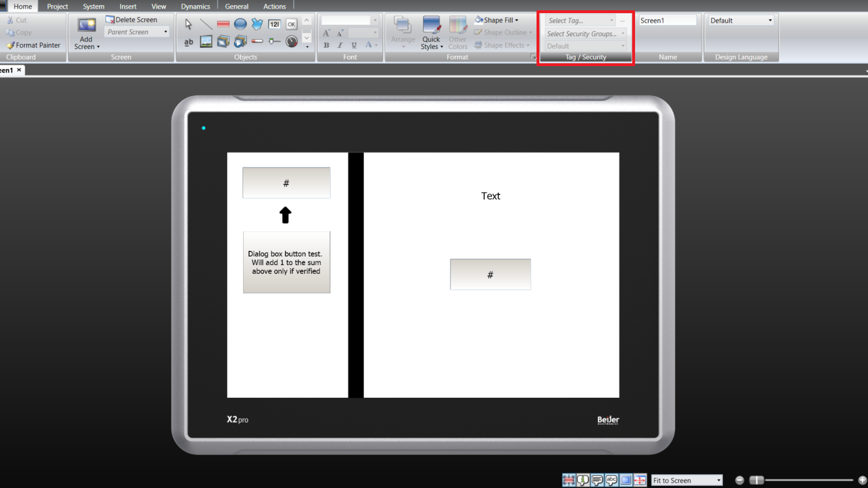Open the font size combo box
Image resolution: width=868 pixels, height=488 pixels.
(363, 33)
